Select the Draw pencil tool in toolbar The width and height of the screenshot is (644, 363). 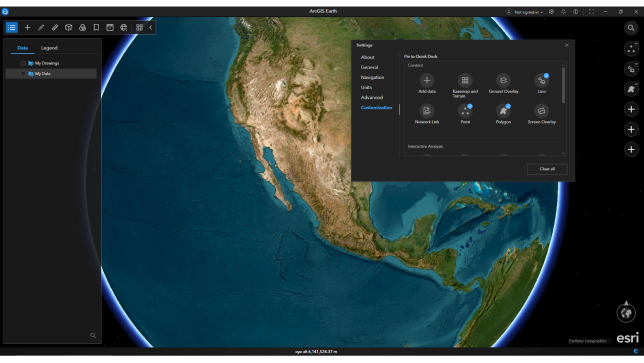coord(41,28)
